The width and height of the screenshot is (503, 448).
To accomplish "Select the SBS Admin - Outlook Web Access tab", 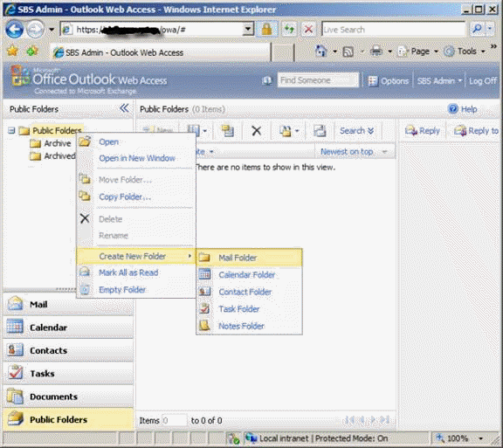I will (161, 52).
